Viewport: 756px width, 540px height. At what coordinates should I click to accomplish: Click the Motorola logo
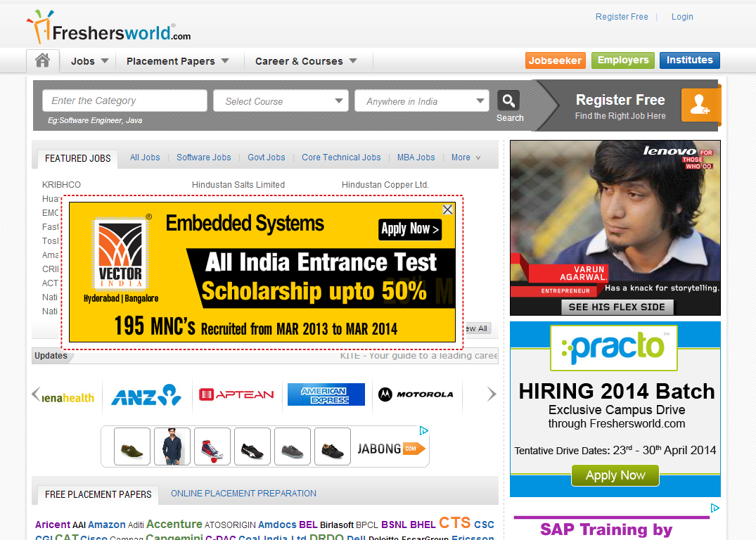click(416, 394)
